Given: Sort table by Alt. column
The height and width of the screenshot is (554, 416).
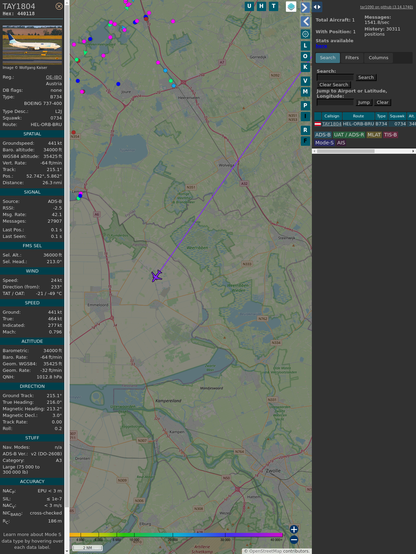Looking at the screenshot, I should 411,116.
